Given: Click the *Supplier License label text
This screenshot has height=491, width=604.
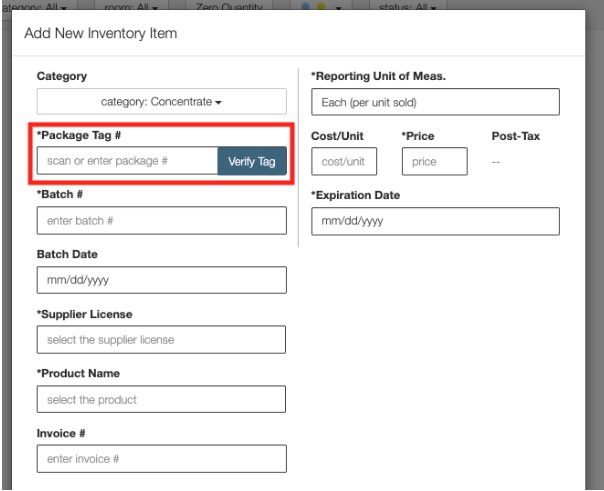Looking at the screenshot, I should [84, 314].
